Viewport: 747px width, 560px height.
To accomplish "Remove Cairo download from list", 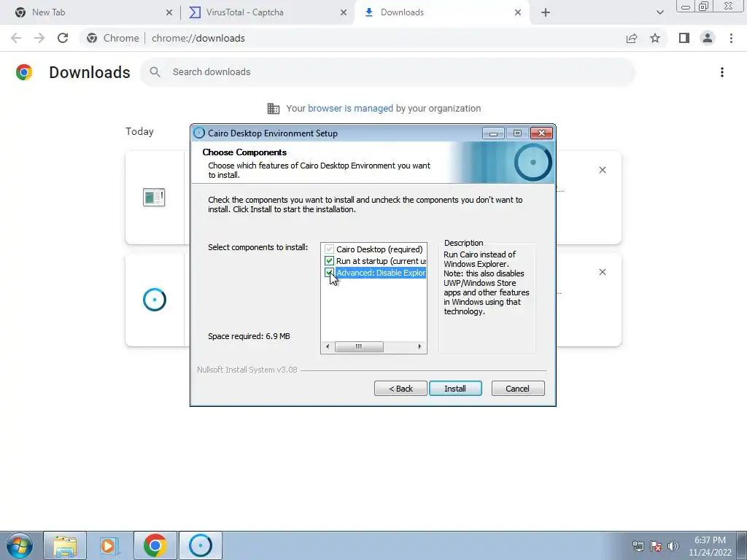I will [602, 272].
